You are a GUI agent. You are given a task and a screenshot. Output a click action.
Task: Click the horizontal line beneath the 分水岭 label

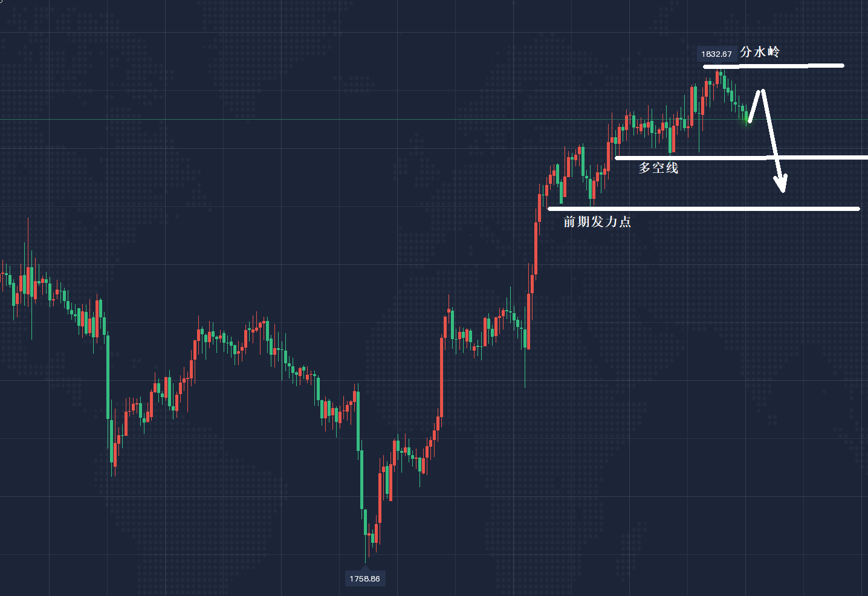click(774, 66)
